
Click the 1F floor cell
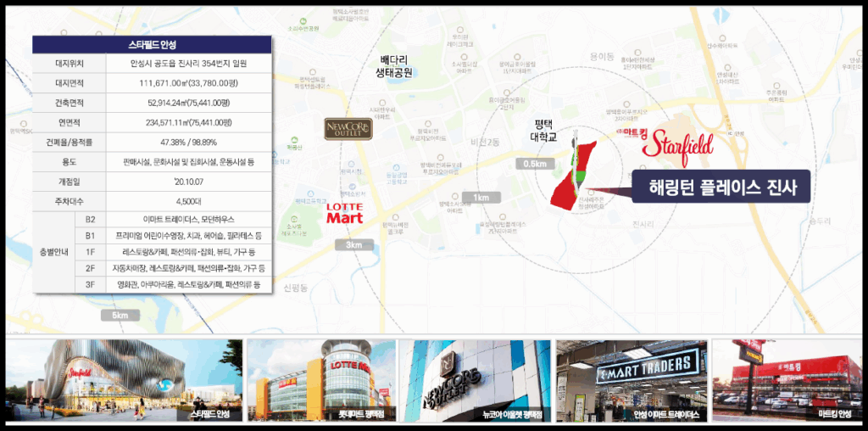coord(90,252)
